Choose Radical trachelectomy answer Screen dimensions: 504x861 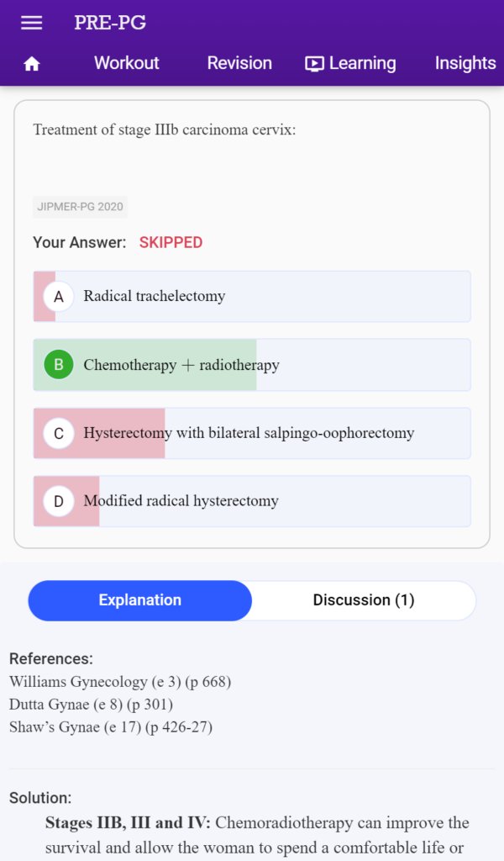tap(252, 297)
